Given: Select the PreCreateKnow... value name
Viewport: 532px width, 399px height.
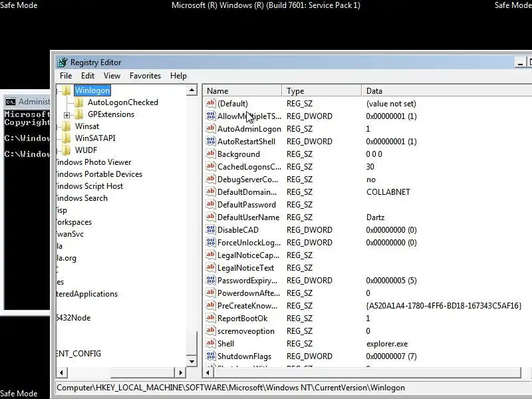Looking at the screenshot, I should pyautogui.click(x=247, y=306).
